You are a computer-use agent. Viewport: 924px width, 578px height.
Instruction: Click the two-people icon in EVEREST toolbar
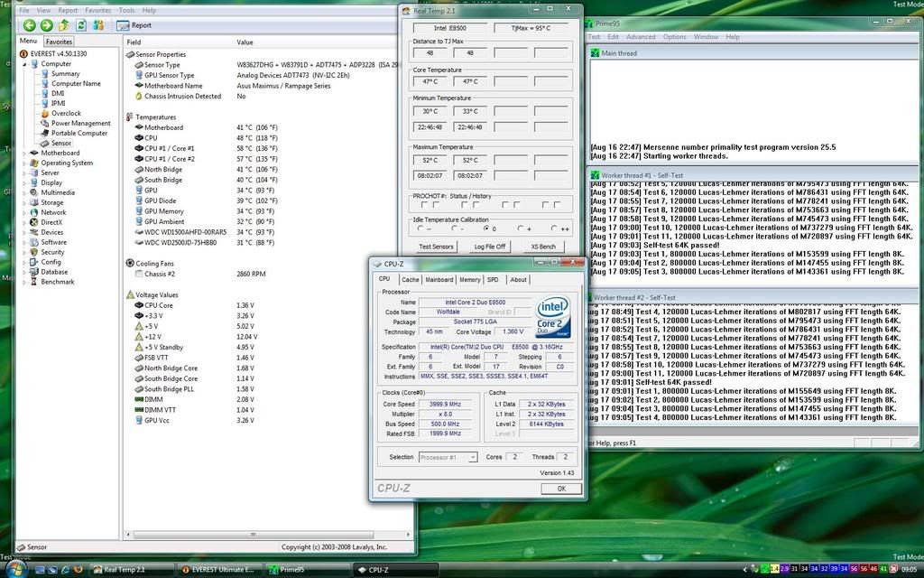click(98, 25)
